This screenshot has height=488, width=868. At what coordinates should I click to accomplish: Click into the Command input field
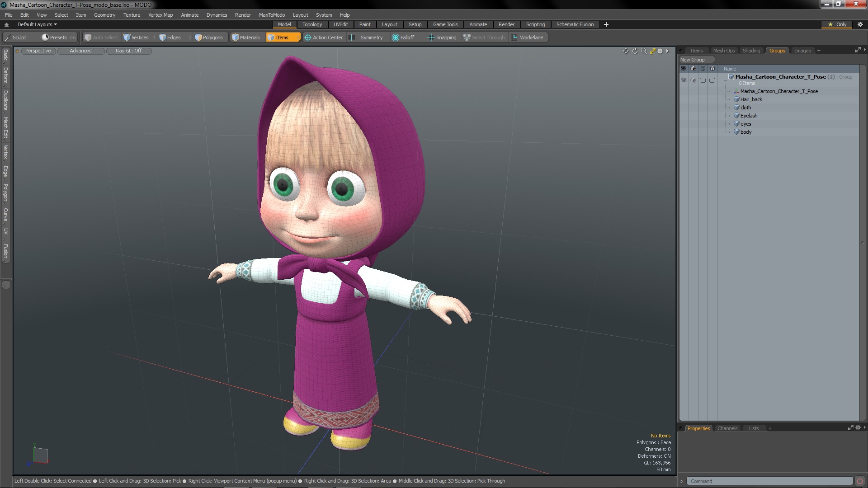tap(769, 481)
